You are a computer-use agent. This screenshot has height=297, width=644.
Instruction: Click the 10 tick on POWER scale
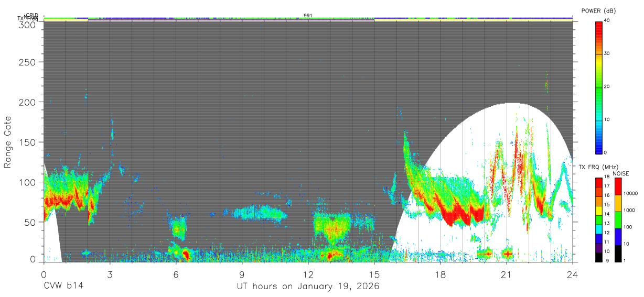[607, 120]
